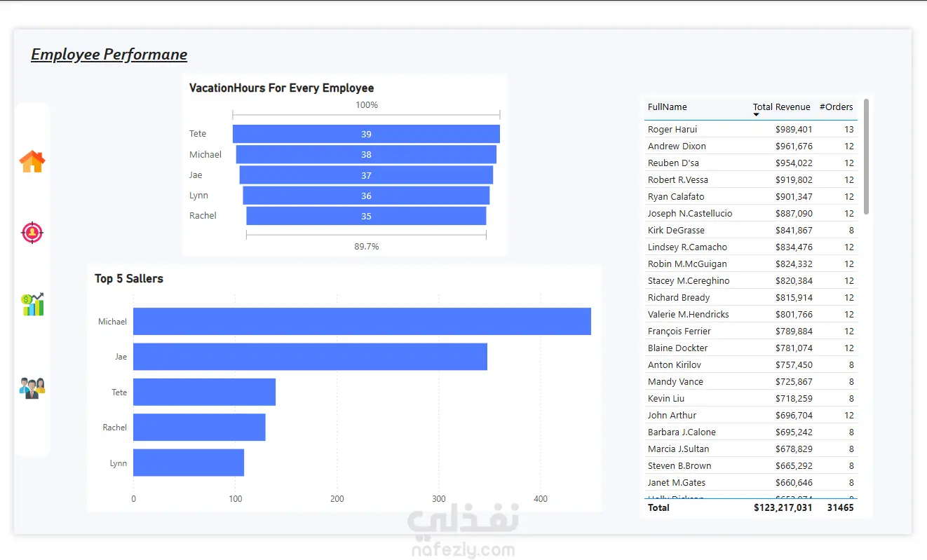Click the pink target icon in sidebar
The width and height of the screenshot is (927, 560).
pyautogui.click(x=32, y=232)
